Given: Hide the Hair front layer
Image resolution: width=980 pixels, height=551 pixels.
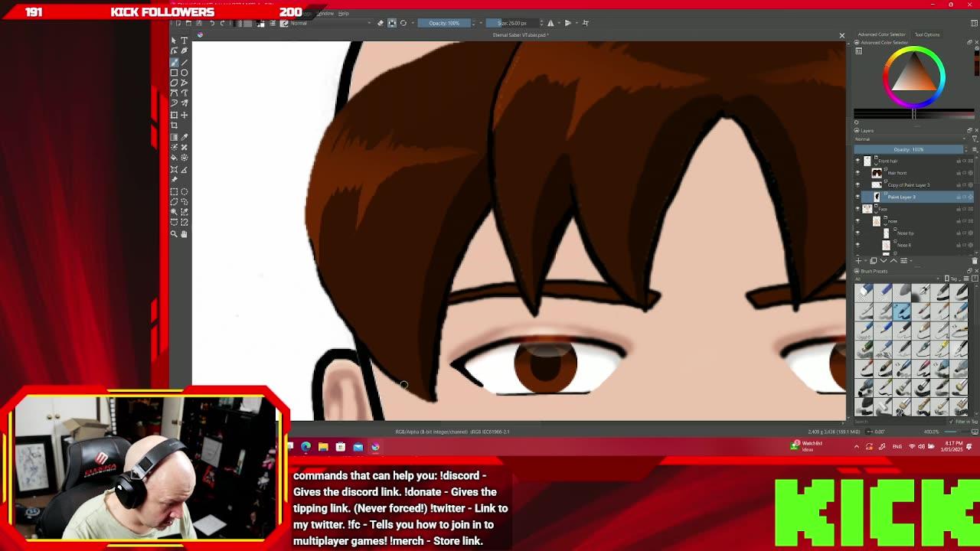Looking at the screenshot, I should coord(857,173).
